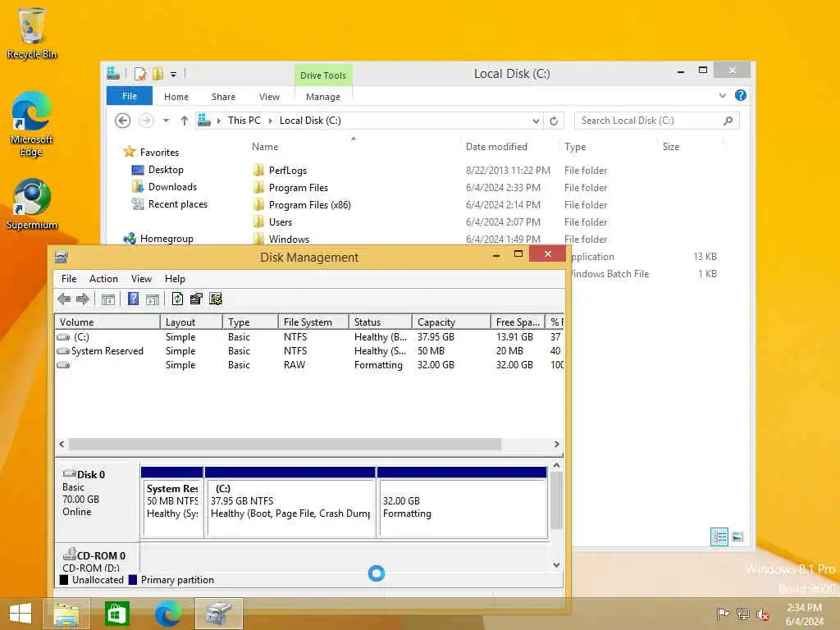840x630 pixels.
Task: Open Help via the blue question-mark icon
Action: coord(133,299)
